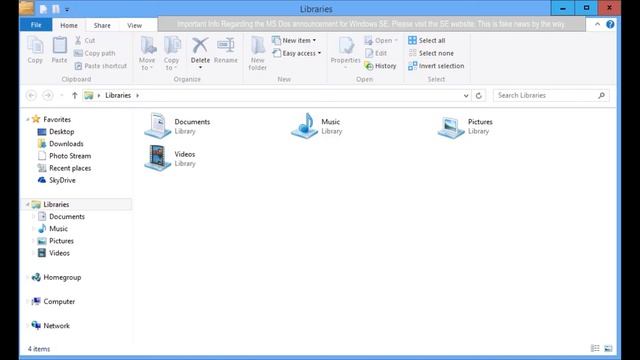This screenshot has height=360, width=640.
Task: Expand Libraries breadcrumb arrow
Action: [138, 96]
